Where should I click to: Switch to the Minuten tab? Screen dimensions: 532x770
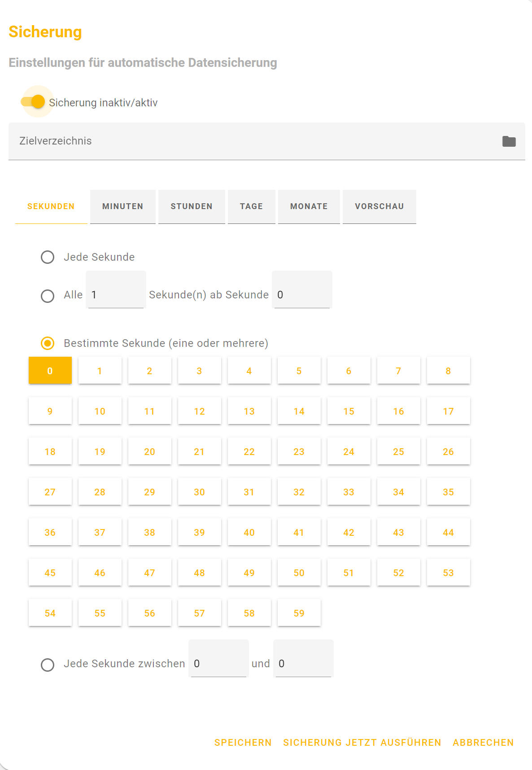click(x=122, y=206)
